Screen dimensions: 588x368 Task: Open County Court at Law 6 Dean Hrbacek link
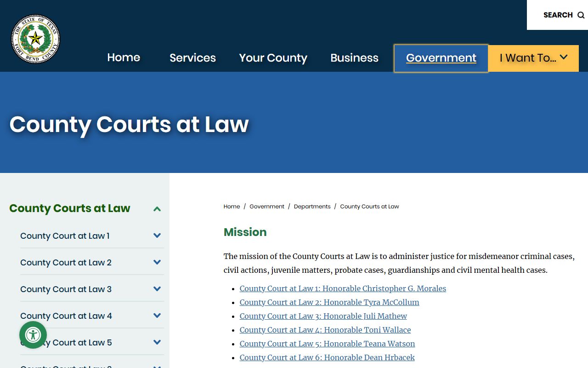click(327, 357)
